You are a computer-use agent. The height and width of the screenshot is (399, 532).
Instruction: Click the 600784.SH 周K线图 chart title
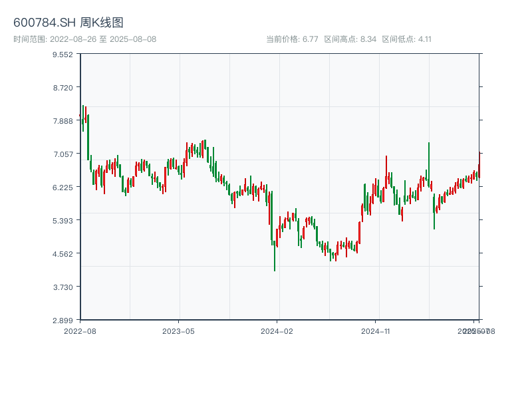68,23
